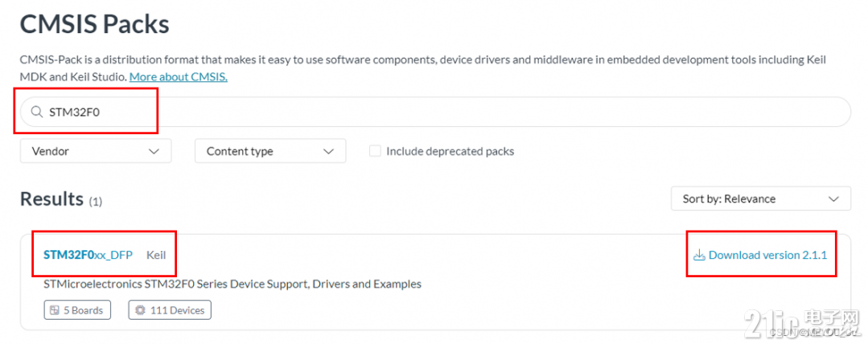The image size is (868, 344).
Task: Open the Sort by: Relevance dropdown
Action: [x=761, y=199]
